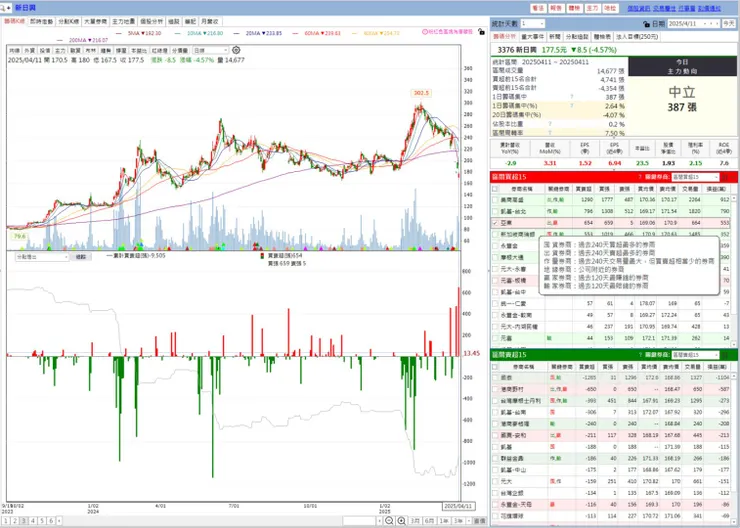Expand the arrow after page button 6

[59, 521]
